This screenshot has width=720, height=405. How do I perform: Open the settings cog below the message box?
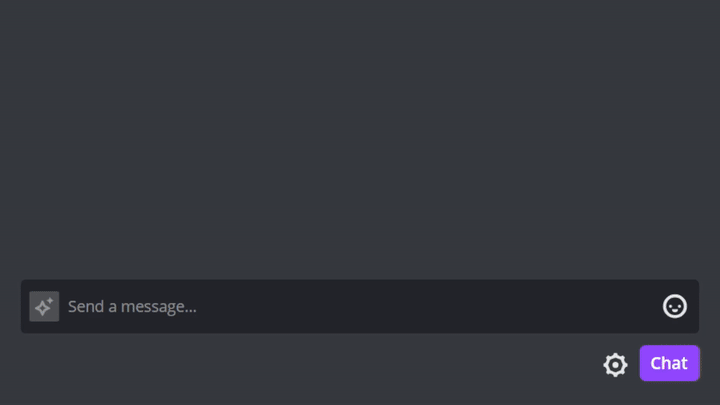(615, 365)
